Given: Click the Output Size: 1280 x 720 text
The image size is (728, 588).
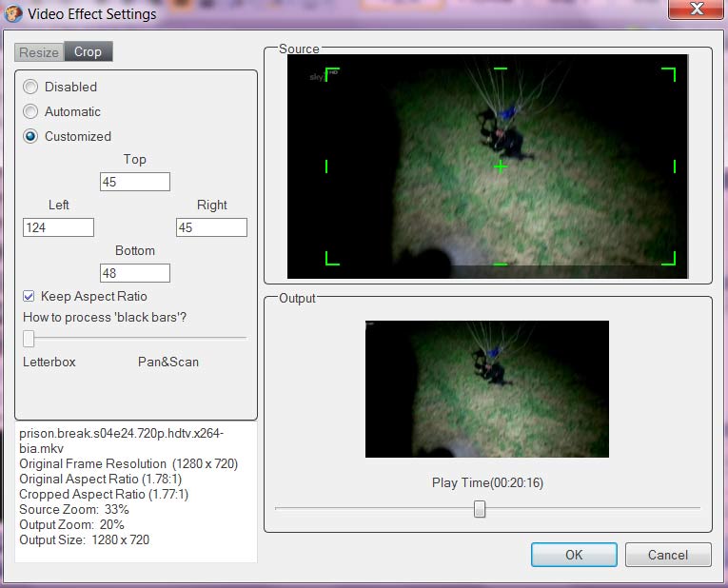Looking at the screenshot, I should click(x=85, y=539).
